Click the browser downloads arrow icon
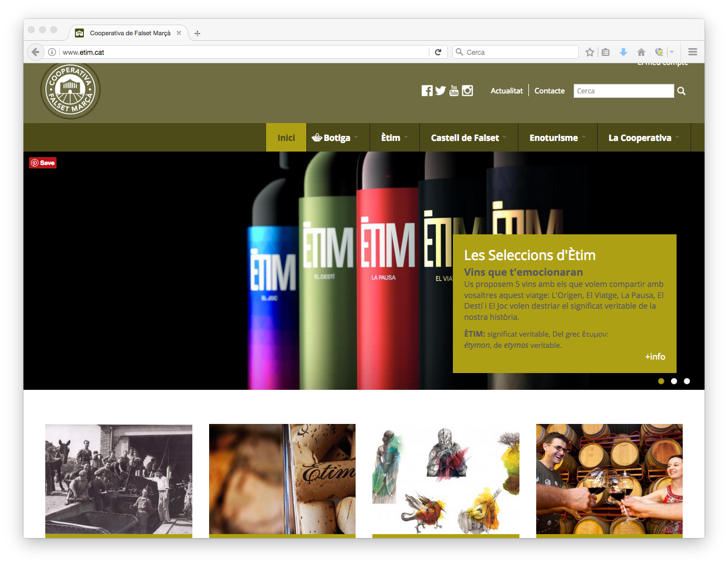Image resolution: width=728 pixels, height=566 pixels. click(x=623, y=52)
